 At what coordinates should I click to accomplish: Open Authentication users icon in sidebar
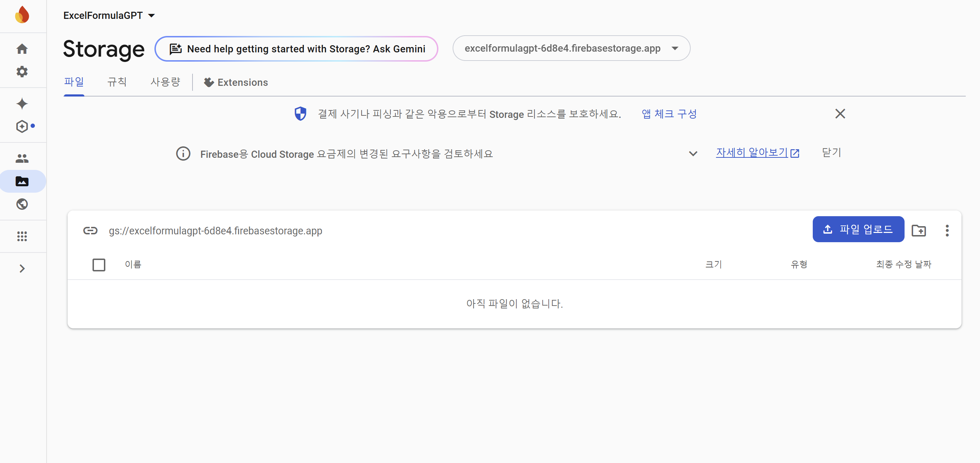pyautogui.click(x=22, y=158)
